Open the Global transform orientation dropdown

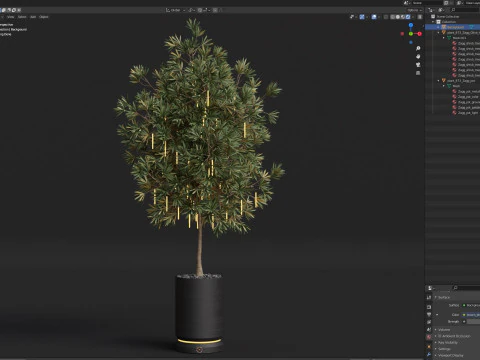[x=175, y=10]
